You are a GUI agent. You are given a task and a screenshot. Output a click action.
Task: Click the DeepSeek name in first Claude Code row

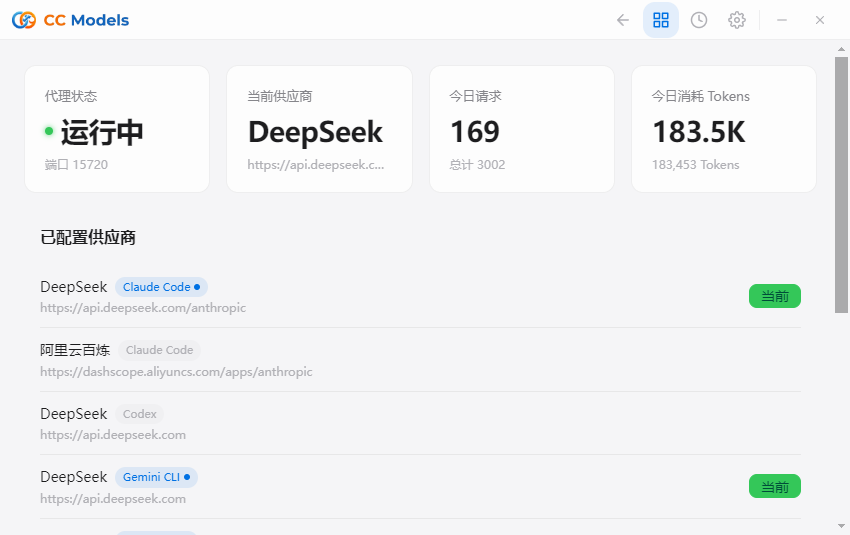[74, 287]
